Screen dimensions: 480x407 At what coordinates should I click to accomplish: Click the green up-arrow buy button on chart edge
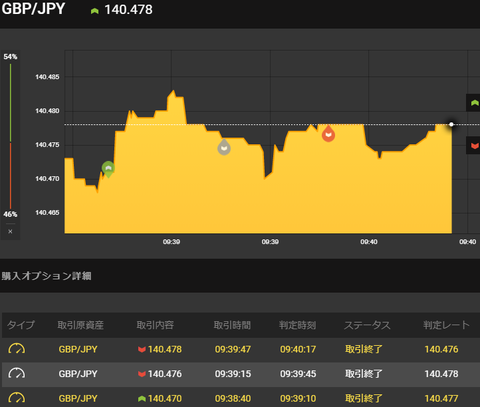coord(474,103)
